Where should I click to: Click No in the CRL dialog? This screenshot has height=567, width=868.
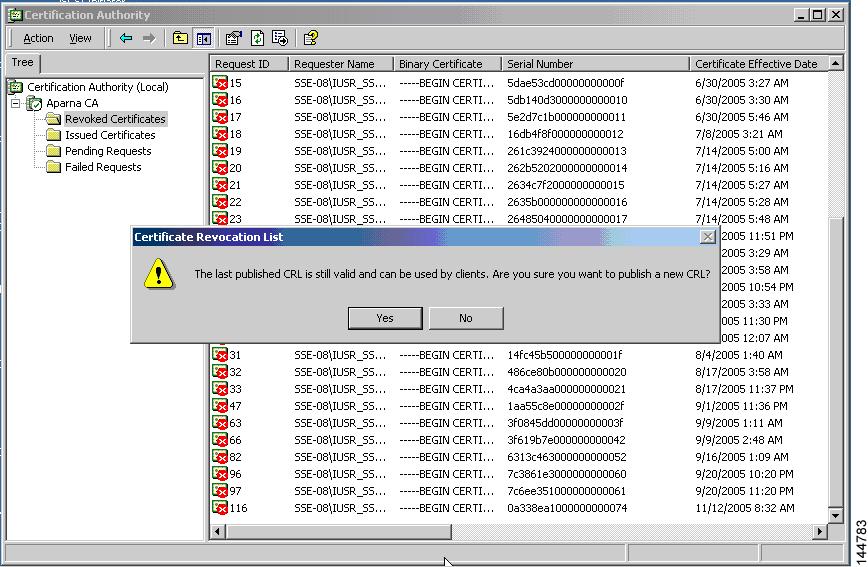coord(465,318)
